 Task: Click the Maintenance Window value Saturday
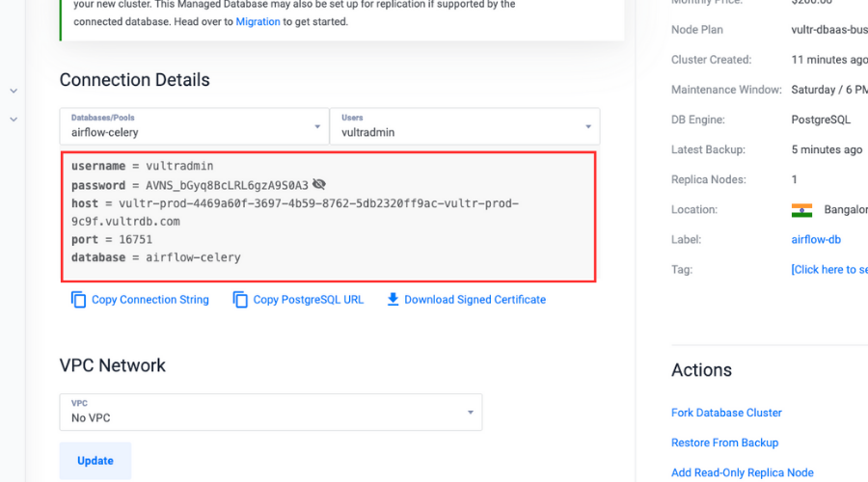829,90
